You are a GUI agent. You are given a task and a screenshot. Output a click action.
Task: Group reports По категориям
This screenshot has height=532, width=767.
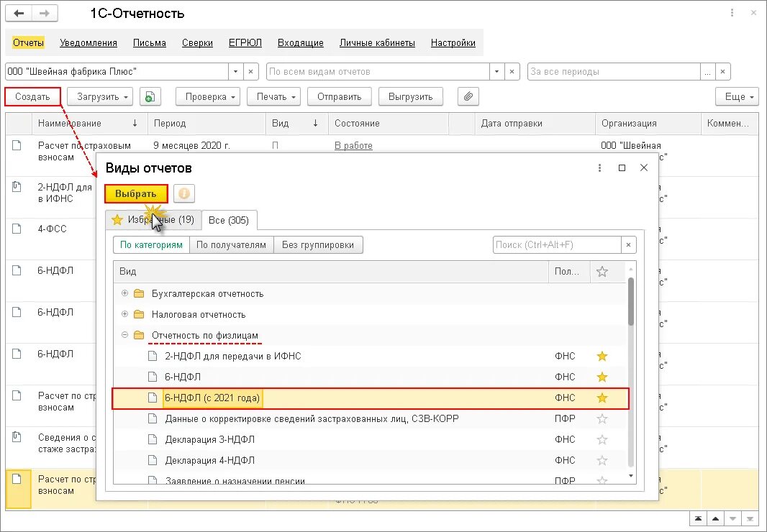click(151, 245)
